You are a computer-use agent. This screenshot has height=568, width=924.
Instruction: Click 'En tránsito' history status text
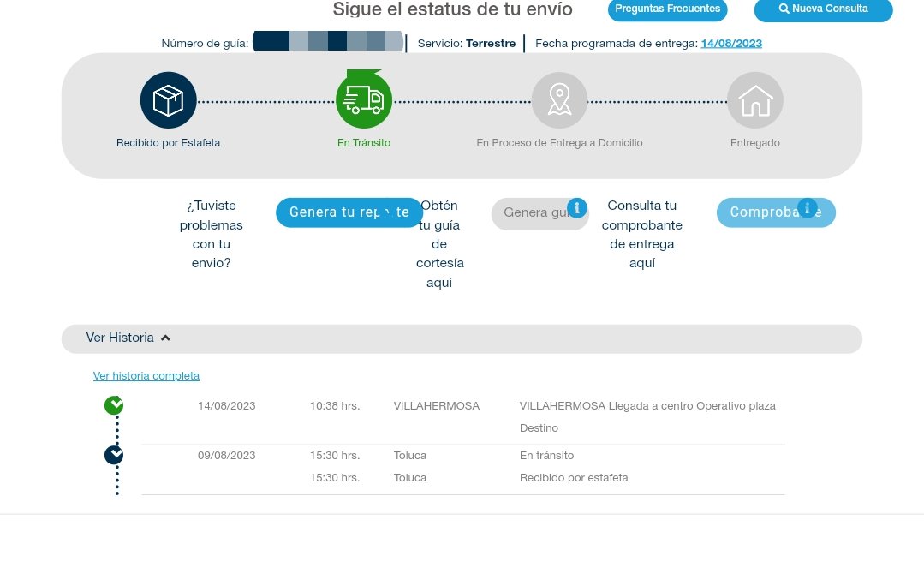547,456
